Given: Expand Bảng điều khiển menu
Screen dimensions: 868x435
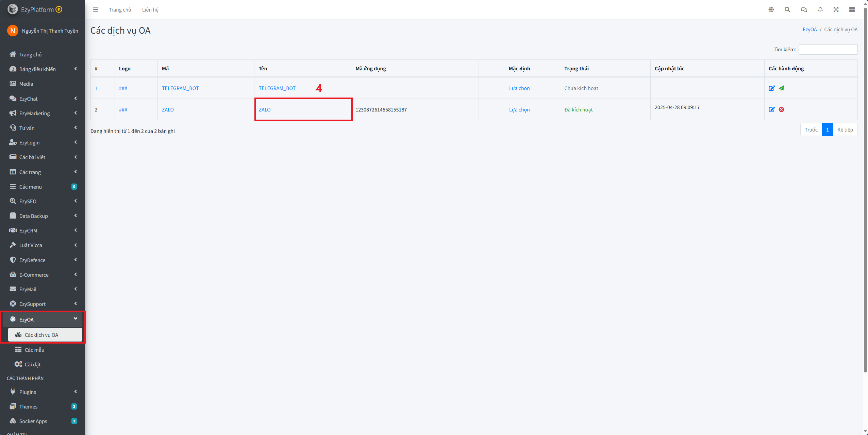Looking at the screenshot, I should point(43,69).
